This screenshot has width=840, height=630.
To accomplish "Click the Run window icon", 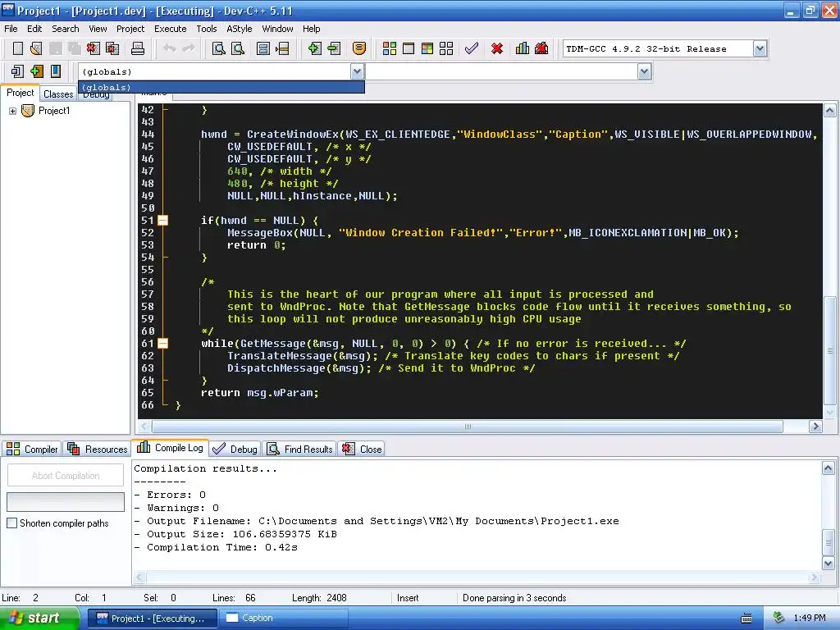I will (409, 48).
